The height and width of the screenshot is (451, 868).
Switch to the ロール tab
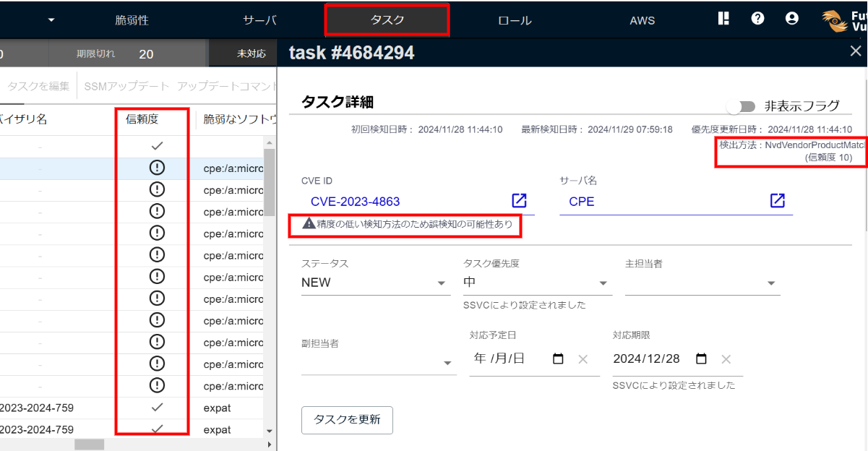515,20
